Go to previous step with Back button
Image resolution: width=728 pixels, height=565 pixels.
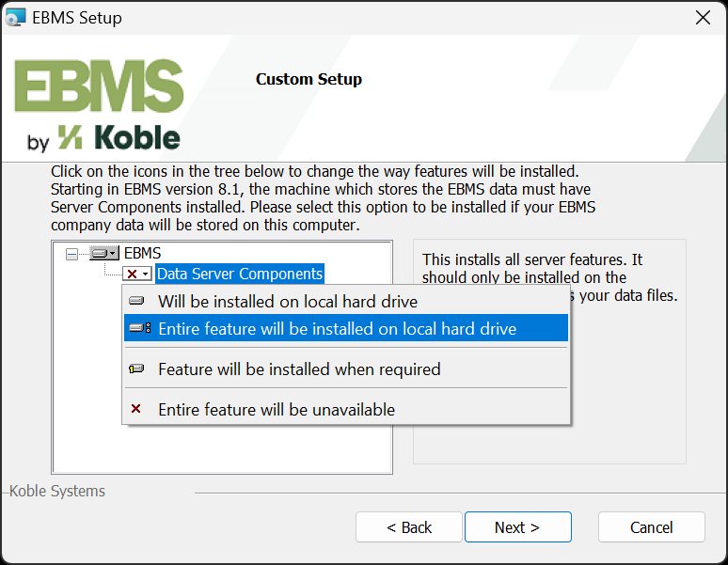pos(409,527)
